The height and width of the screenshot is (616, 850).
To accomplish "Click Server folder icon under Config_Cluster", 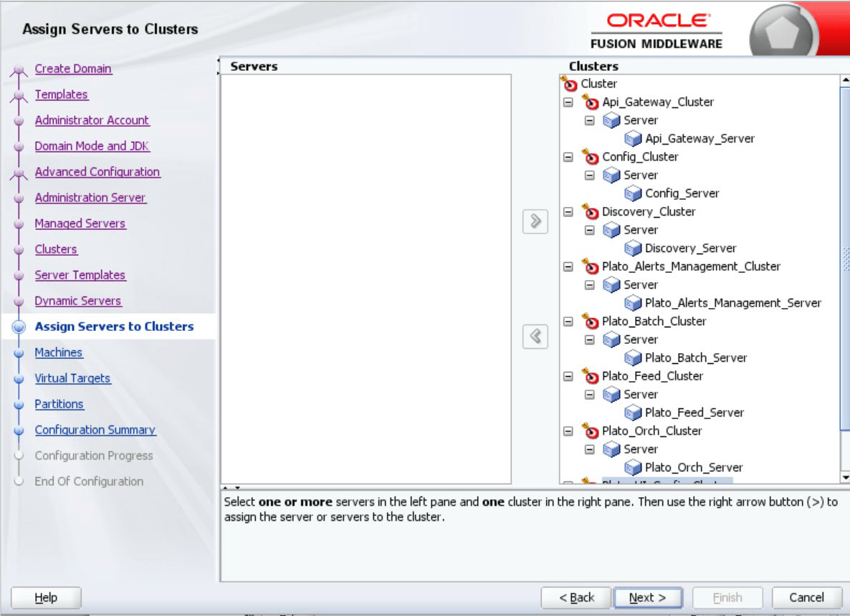I will pyautogui.click(x=611, y=175).
